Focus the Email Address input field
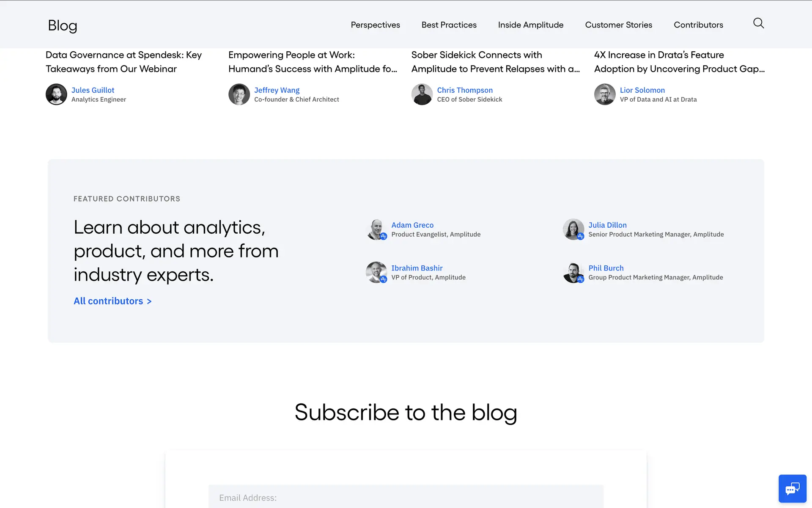Viewport: 812px width, 508px height. [x=406, y=497]
